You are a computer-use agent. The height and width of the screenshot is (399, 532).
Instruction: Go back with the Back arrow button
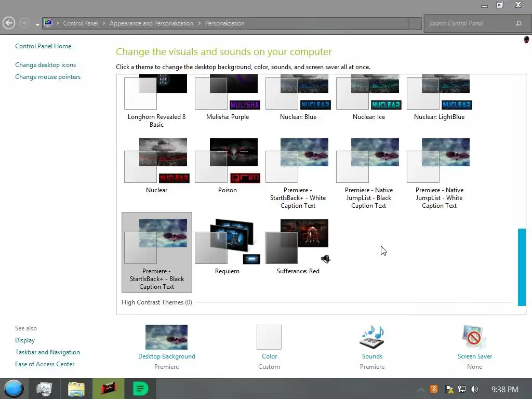click(x=9, y=23)
